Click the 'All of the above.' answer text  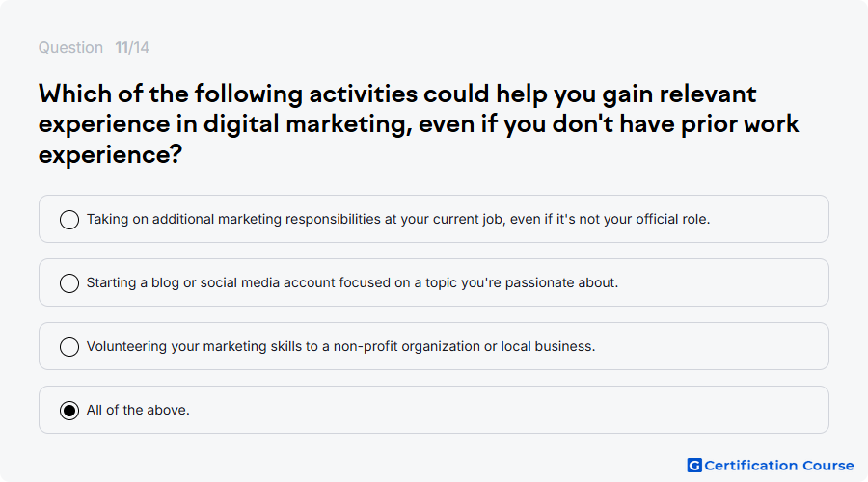click(x=138, y=410)
